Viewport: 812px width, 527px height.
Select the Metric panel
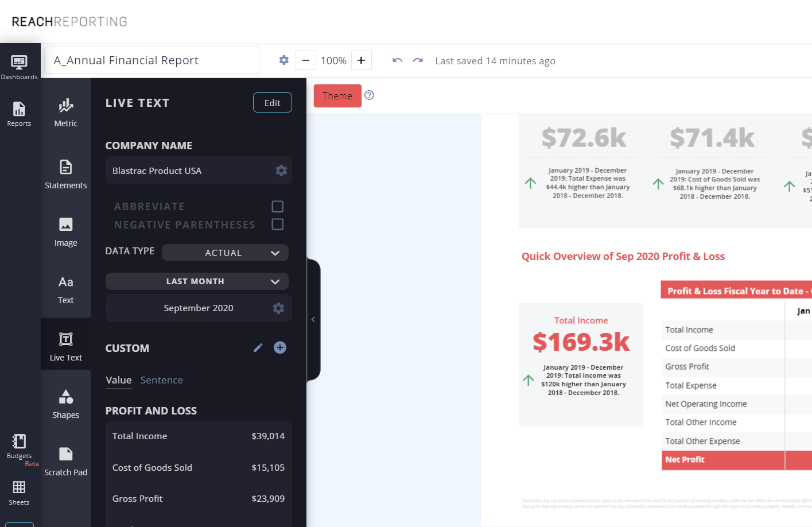[x=65, y=113]
